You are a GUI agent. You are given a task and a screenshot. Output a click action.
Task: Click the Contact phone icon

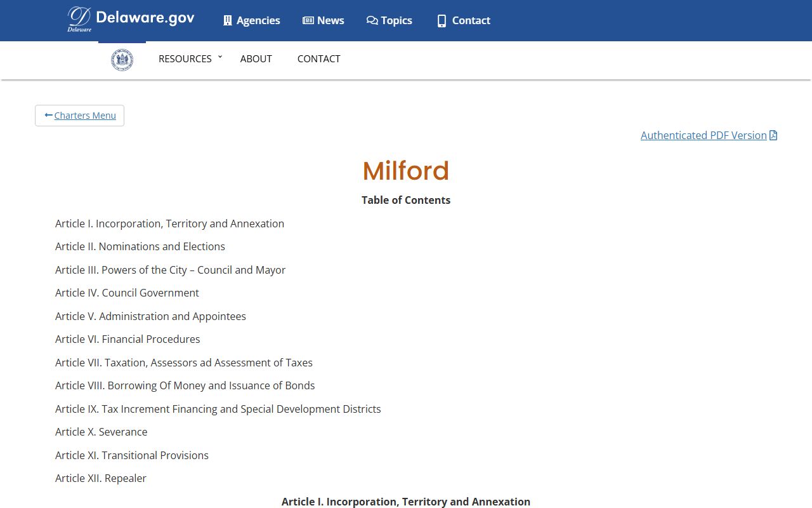442,21
